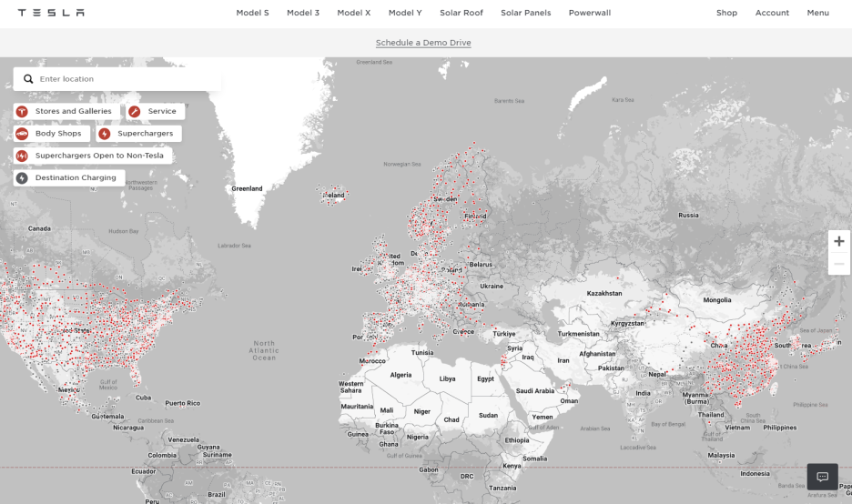
Task: Click the Indonesia label on map
Action: [755, 474]
